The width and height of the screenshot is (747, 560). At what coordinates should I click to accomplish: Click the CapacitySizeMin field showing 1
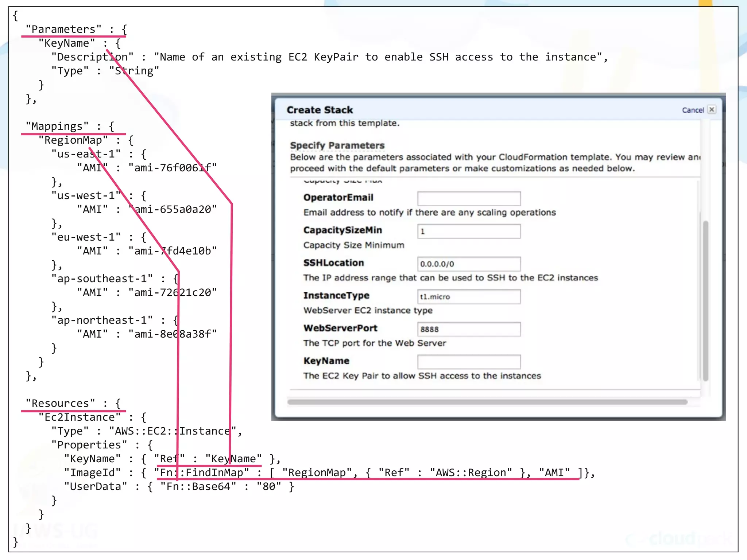coord(469,231)
